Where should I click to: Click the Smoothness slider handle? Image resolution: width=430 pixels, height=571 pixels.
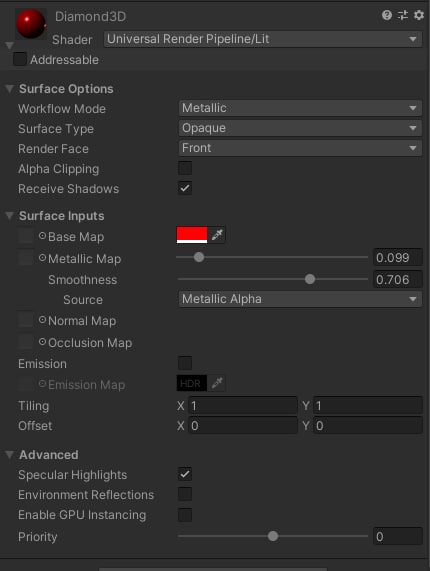coord(310,279)
